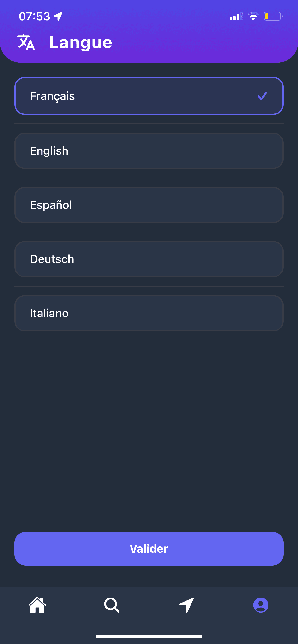298x644 pixels.
Task: Select the English language option
Action: tap(149, 151)
